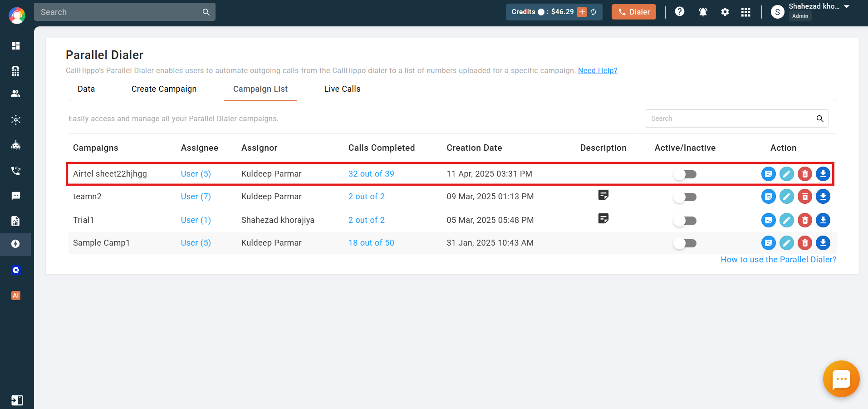Delete the Airtel sheet22hjhgg campaign

[x=804, y=174]
